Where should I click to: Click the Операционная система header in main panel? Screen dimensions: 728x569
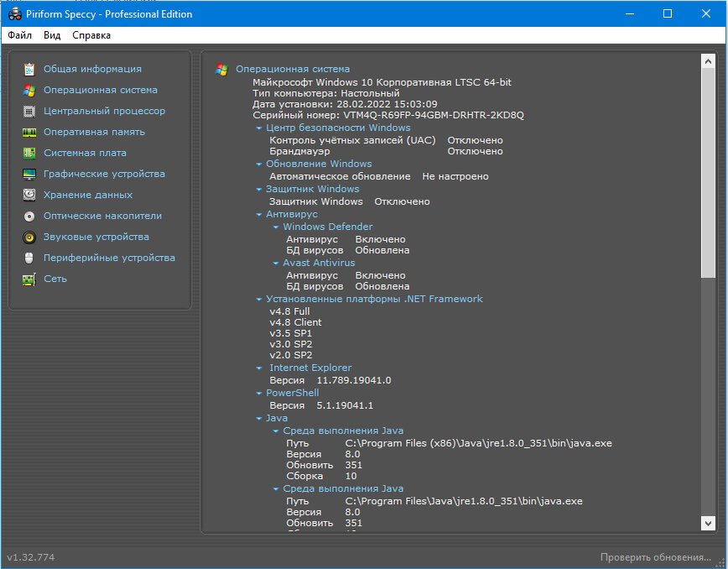click(x=293, y=69)
